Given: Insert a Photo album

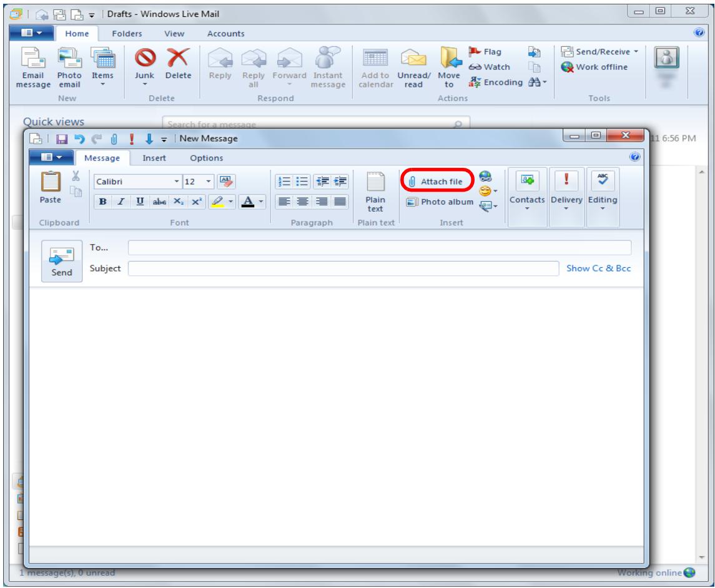Looking at the screenshot, I should pos(440,202).
